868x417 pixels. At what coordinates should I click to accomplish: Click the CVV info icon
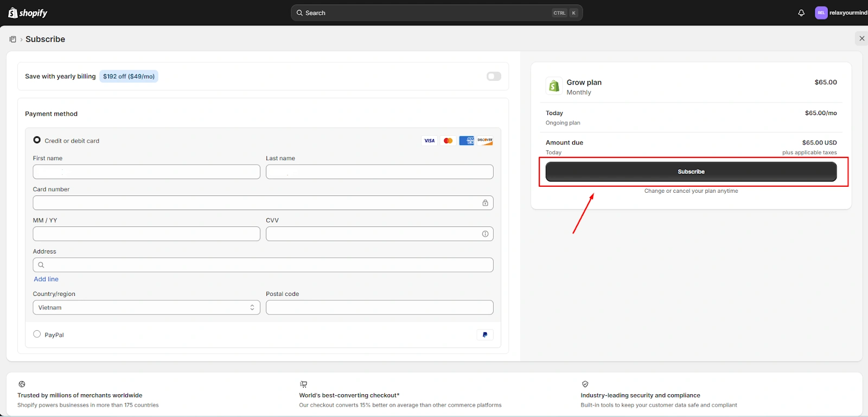pos(485,234)
